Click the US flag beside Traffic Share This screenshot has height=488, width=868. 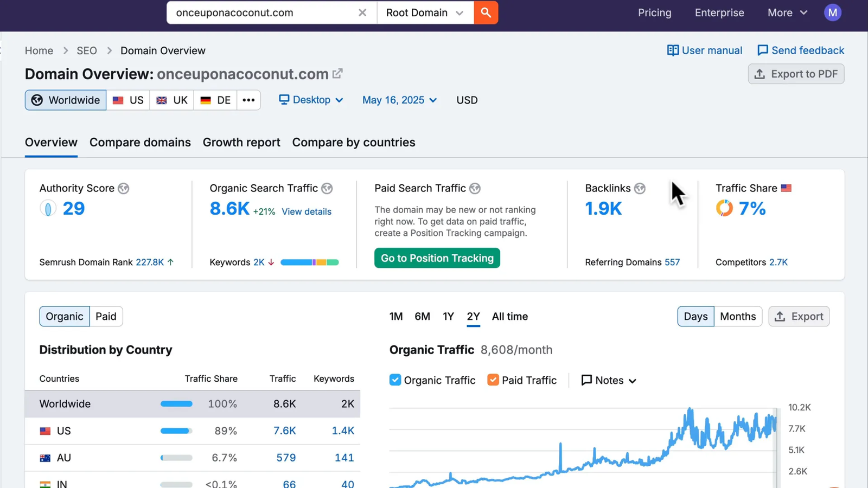pos(786,188)
